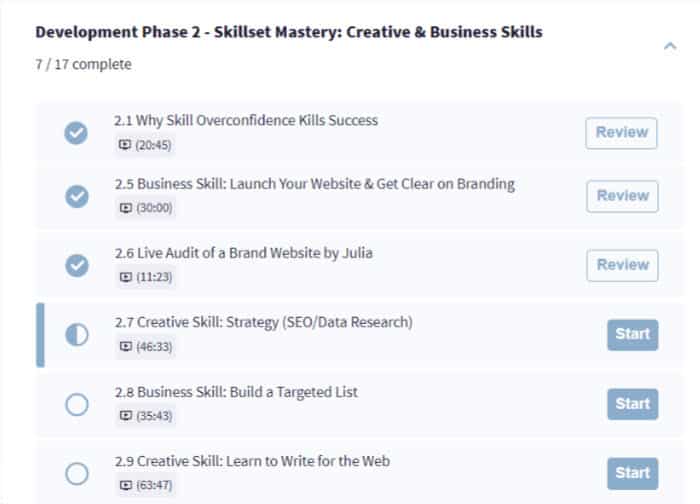Open lesson title 2.9 Learn to Write

(x=251, y=461)
